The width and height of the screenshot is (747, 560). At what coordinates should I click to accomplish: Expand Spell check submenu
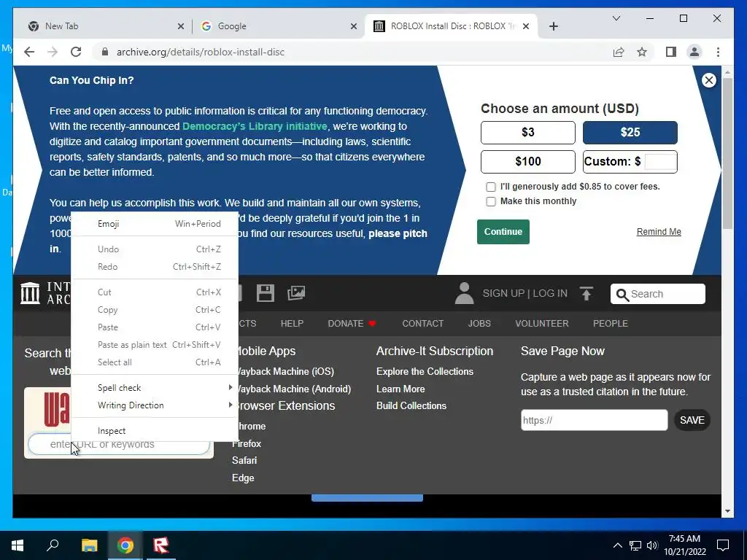click(x=155, y=388)
